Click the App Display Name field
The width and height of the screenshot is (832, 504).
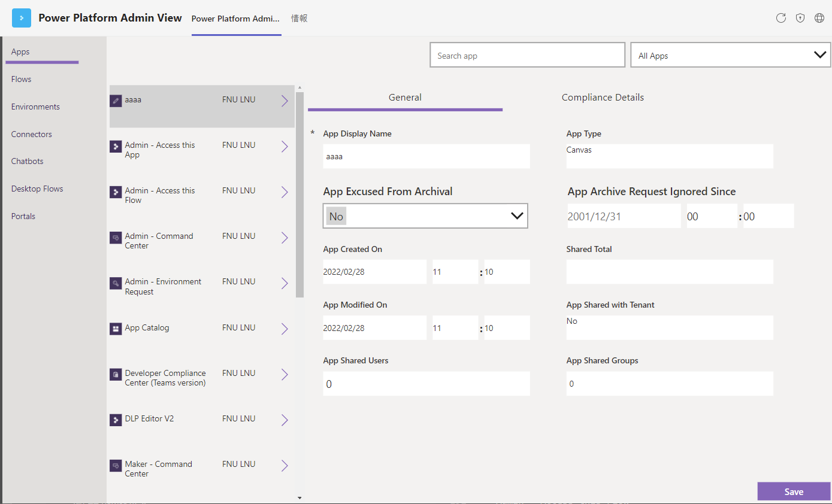(x=426, y=156)
